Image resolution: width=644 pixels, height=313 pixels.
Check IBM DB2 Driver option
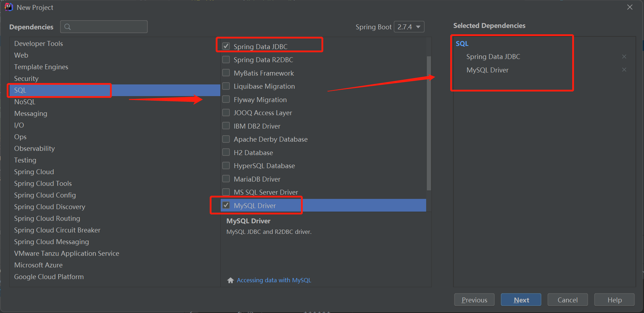coord(226,126)
